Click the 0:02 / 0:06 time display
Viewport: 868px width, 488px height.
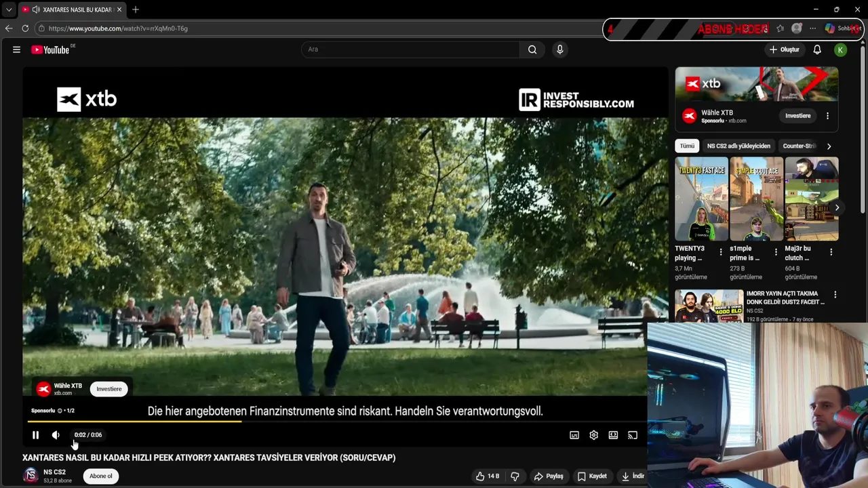(x=88, y=435)
